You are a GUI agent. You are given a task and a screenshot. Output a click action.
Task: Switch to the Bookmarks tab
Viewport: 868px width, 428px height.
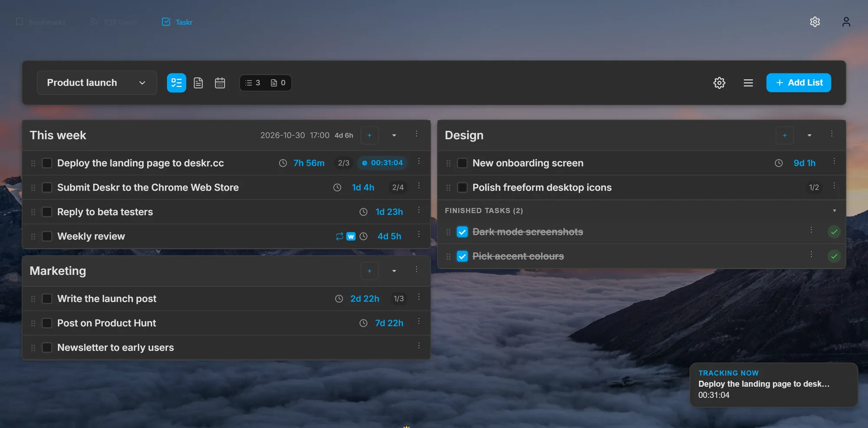[x=40, y=22]
